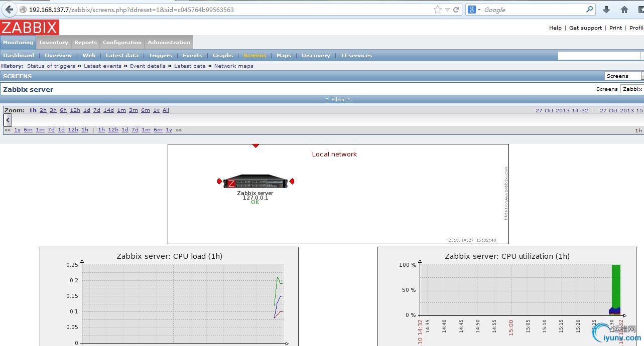
Task: Click the Zabbix search input field
Action: [x=599, y=56]
